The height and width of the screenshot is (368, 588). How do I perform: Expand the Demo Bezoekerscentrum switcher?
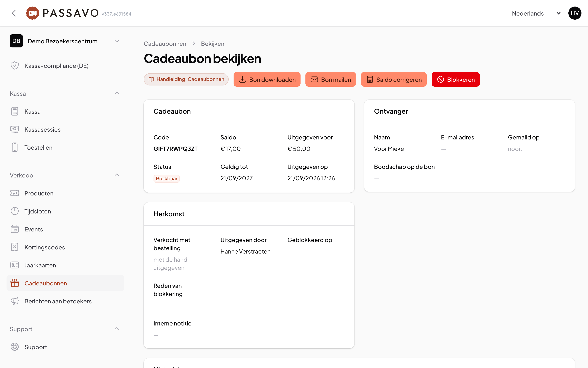(x=65, y=41)
